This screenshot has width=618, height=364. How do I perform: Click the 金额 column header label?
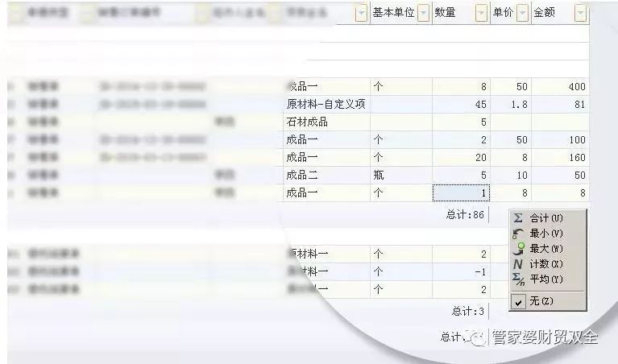[545, 13]
